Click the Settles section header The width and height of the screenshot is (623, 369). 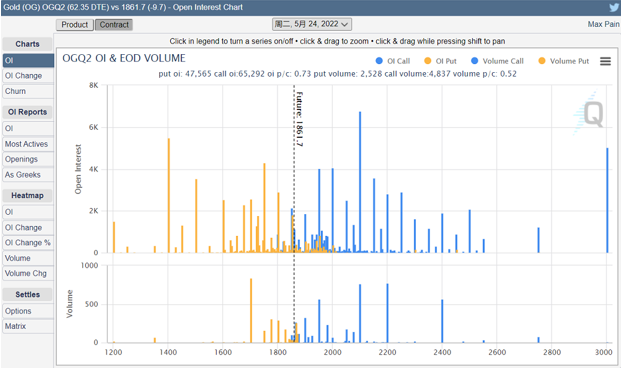[x=27, y=294]
